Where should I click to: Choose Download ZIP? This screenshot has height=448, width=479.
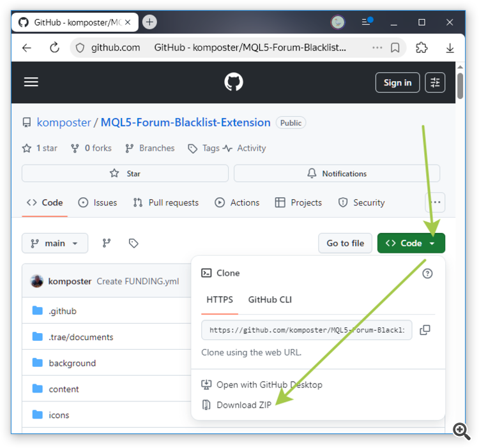pyautogui.click(x=237, y=405)
